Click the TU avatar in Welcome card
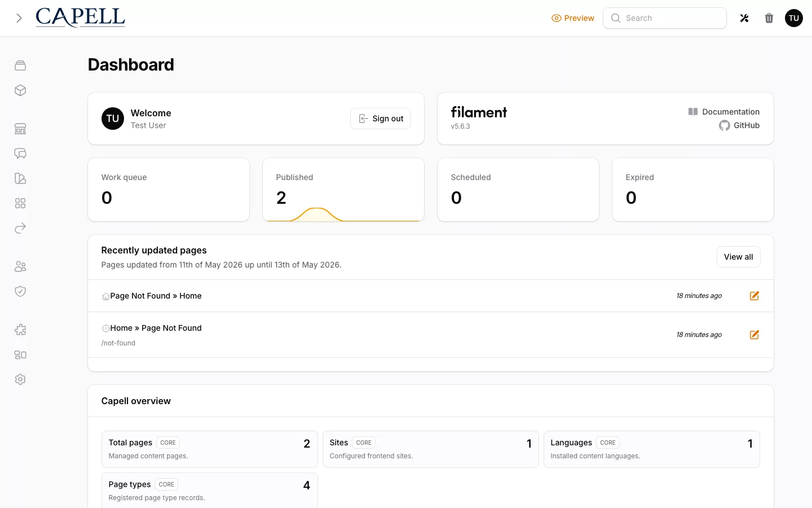This screenshot has width=812, height=508. pyautogui.click(x=113, y=119)
